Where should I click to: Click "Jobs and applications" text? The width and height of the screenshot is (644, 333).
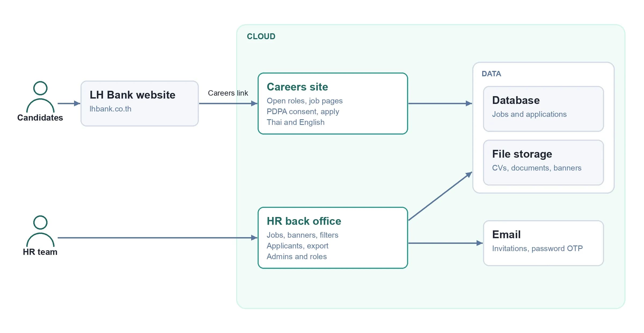pyautogui.click(x=529, y=114)
